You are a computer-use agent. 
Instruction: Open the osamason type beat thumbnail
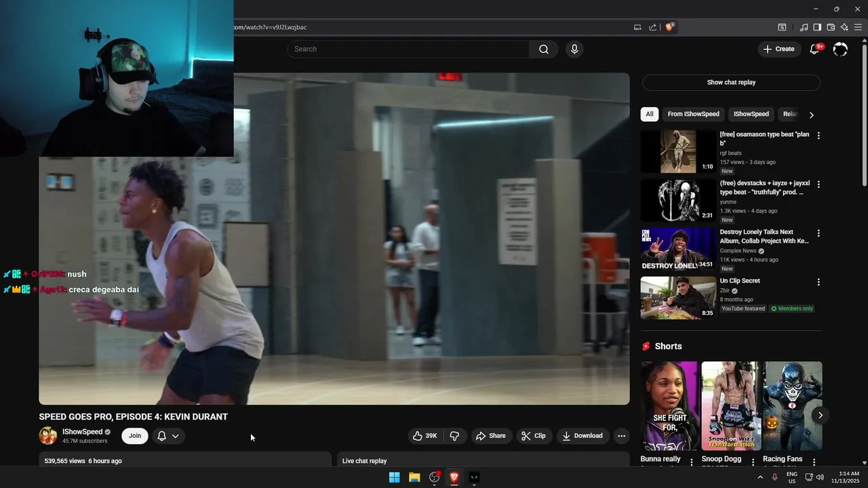[x=678, y=152]
